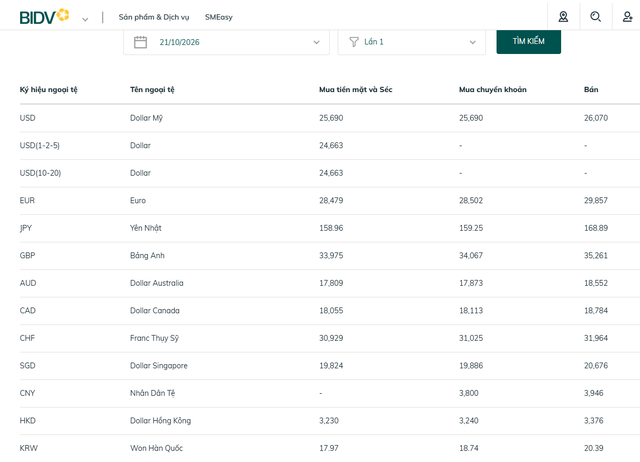The height and width of the screenshot is (462, 640).
Task: Click CHF cash buy rate 30,929
Action: click(331, 338)
